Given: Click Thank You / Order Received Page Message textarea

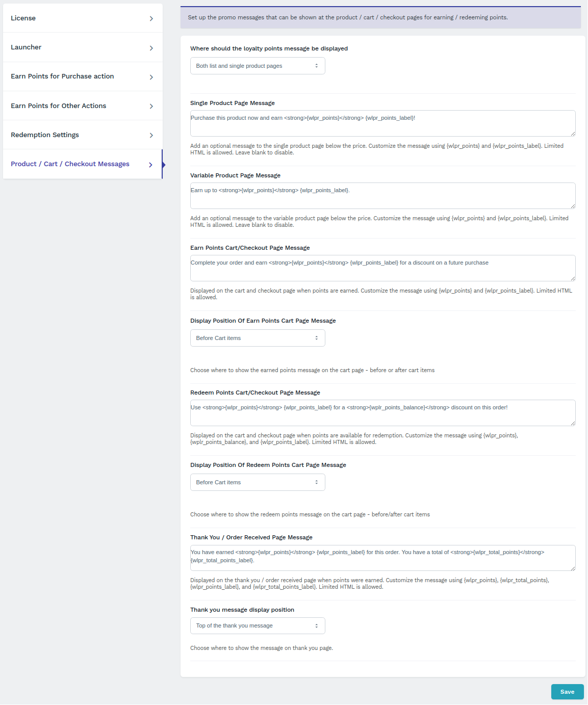Looking at the screenshot, I should pos(383,558).
